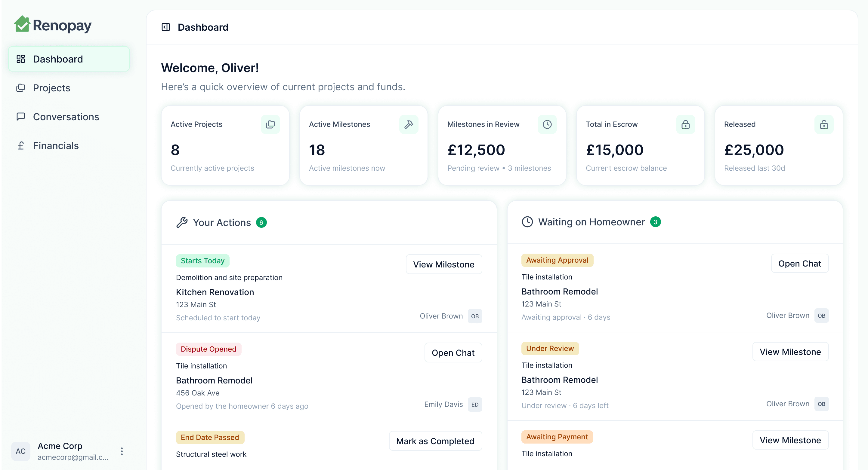Viewport: 868px width, 470px height.
Task: Select Dashboard in the sidebar
Action: (58, 59)
